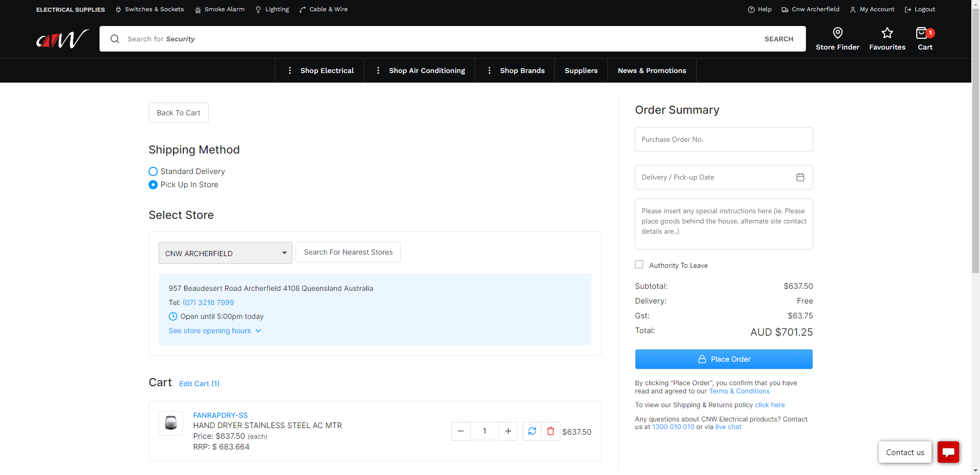Viewport: 980px width, 475px height.
Task: Focus the Search for Security field
Action: 439,39
